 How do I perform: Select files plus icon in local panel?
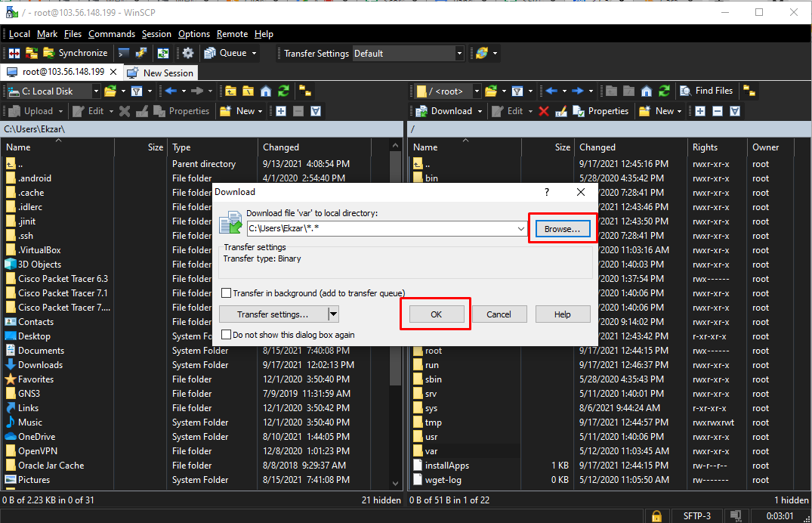click(x=281, y=111)
